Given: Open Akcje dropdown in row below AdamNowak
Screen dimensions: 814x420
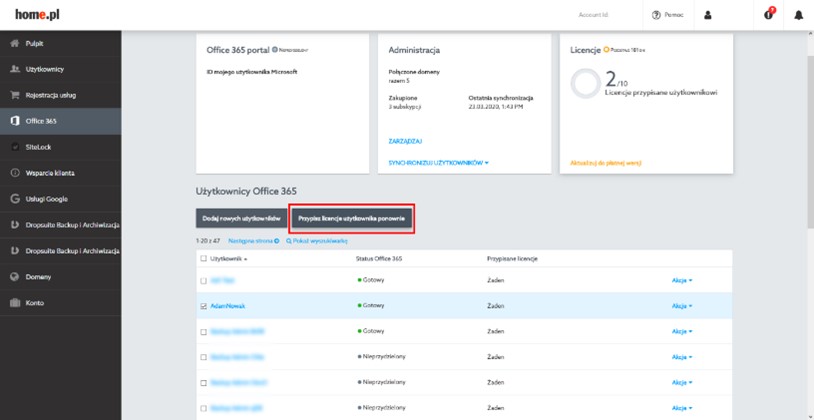Looking at the screenshot, I should tap(682, 332).
